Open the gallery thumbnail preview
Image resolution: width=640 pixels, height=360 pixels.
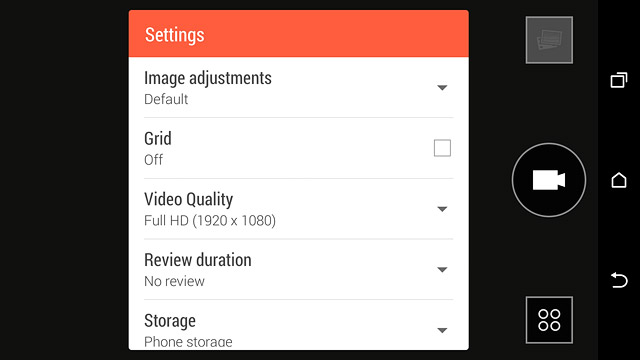(549, 40)
